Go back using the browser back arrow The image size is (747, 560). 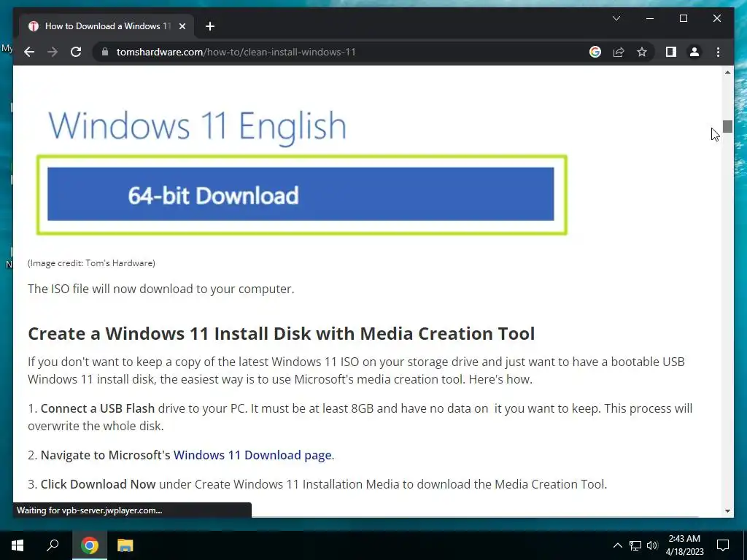(29, 52)
